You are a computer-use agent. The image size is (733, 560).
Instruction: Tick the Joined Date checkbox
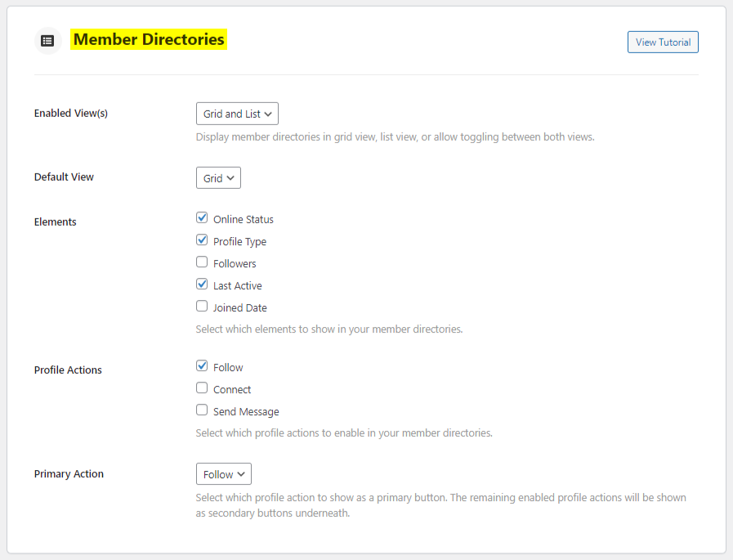tap(202, 307)
